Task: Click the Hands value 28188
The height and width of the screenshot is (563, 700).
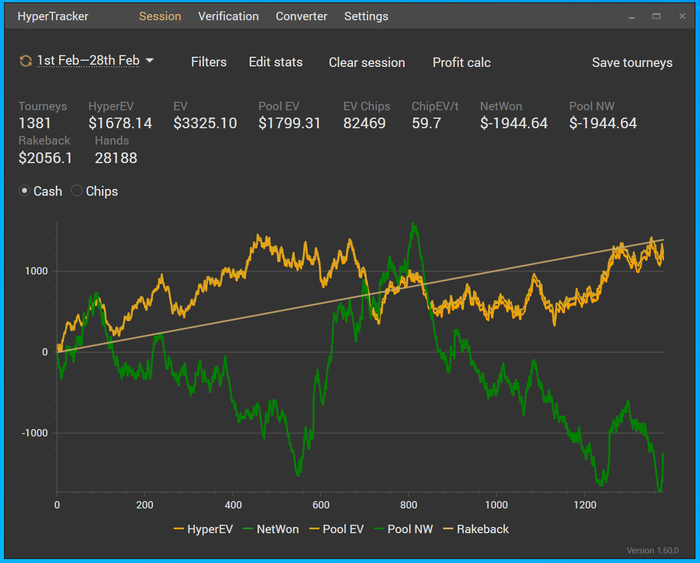Action: (116, 158)
